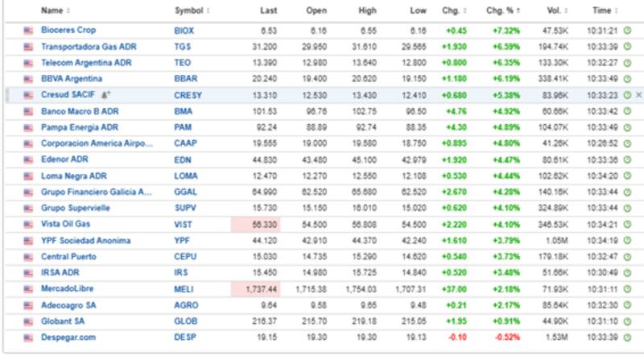Open the YPF Sociedad Anonima link
Viewport: 644px width, 356px height.
[x=85, y=240]
